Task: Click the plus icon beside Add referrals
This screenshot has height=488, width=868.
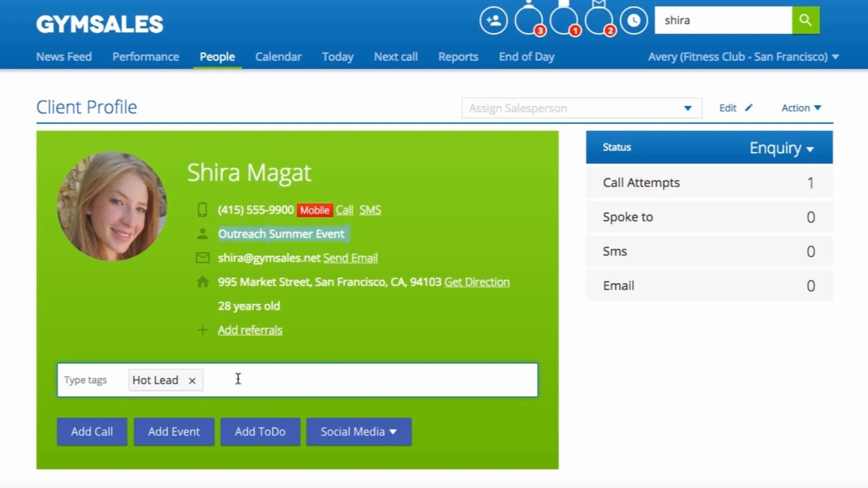Action: 203,330
